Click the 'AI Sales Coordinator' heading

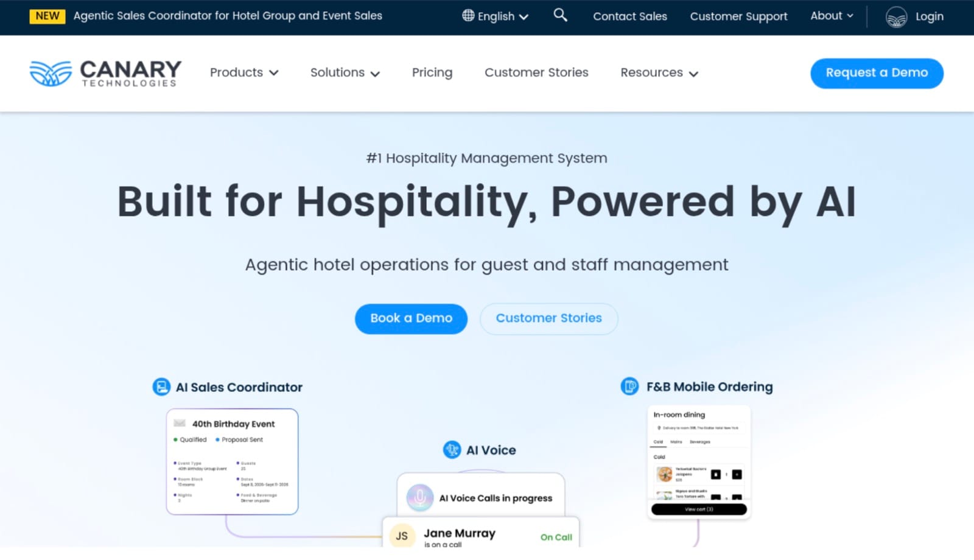239,387
